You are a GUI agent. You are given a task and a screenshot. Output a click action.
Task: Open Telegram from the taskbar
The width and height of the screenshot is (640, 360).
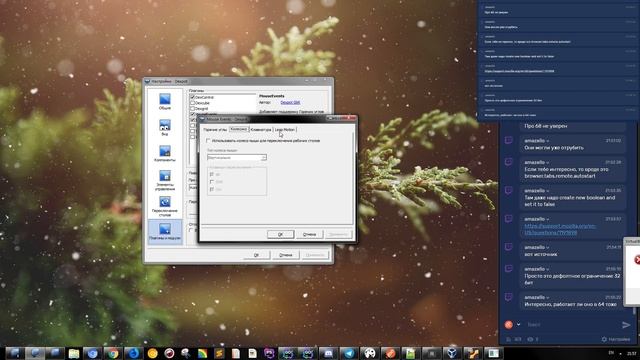coord(349,353)
